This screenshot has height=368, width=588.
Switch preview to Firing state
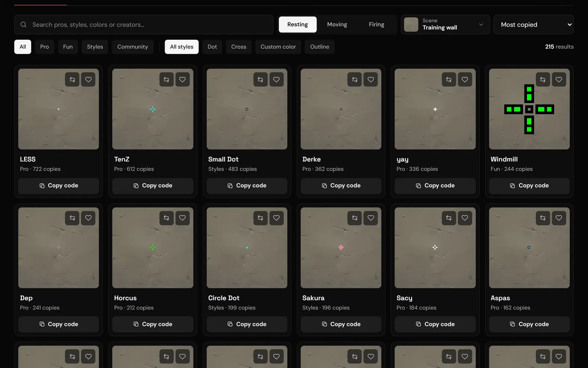pyautogui.click(x=377, y=24)
